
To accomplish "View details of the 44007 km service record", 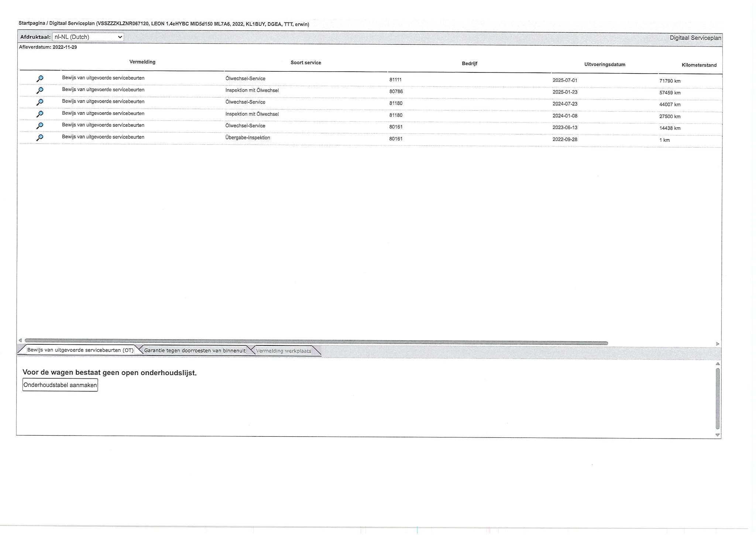I will [40, 102].
